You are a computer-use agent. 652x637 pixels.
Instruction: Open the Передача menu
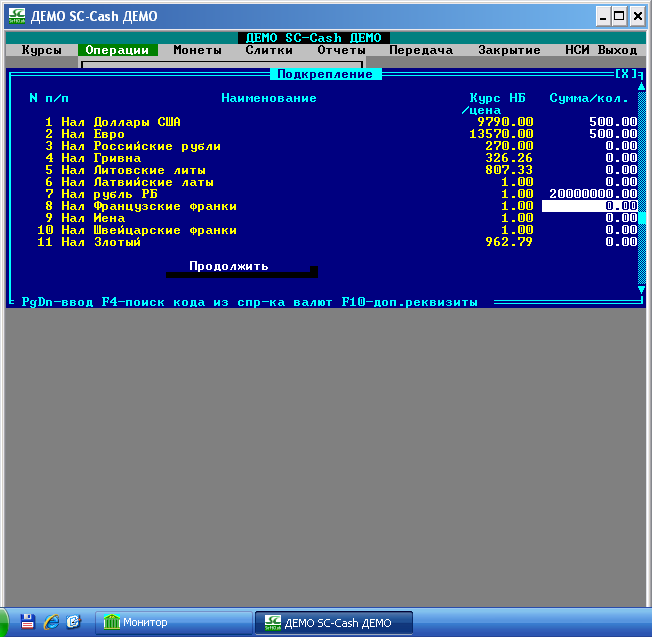click(421, 50)
